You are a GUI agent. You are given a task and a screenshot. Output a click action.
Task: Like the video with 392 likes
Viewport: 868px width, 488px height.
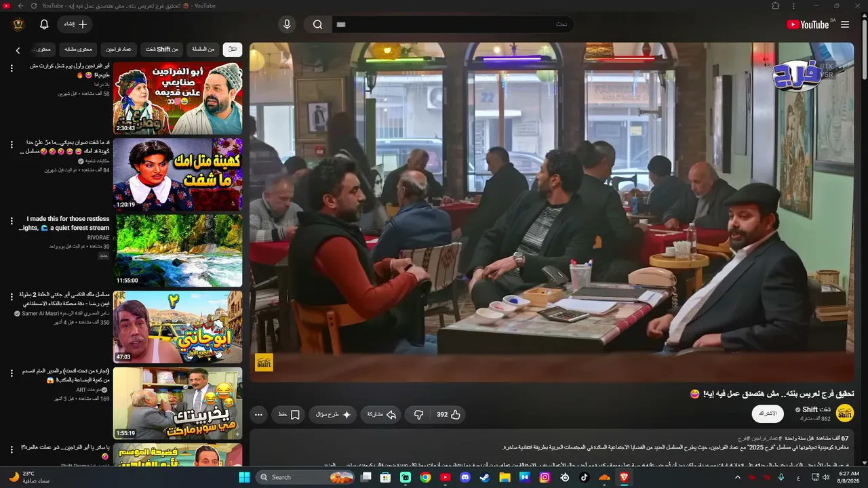(x=448, y=414)
